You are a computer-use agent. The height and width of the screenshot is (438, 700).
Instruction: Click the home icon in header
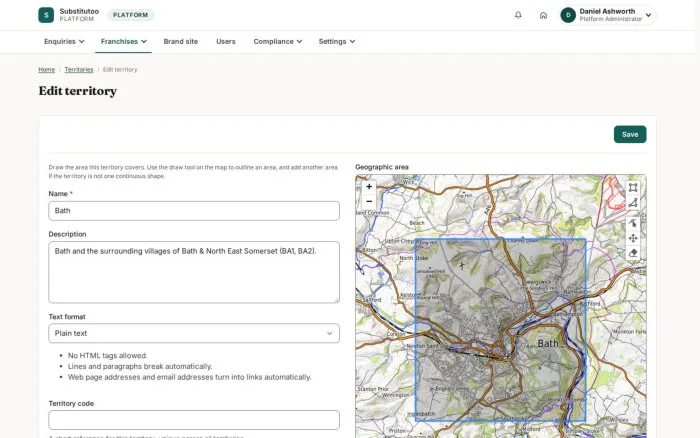pos(543,15)
